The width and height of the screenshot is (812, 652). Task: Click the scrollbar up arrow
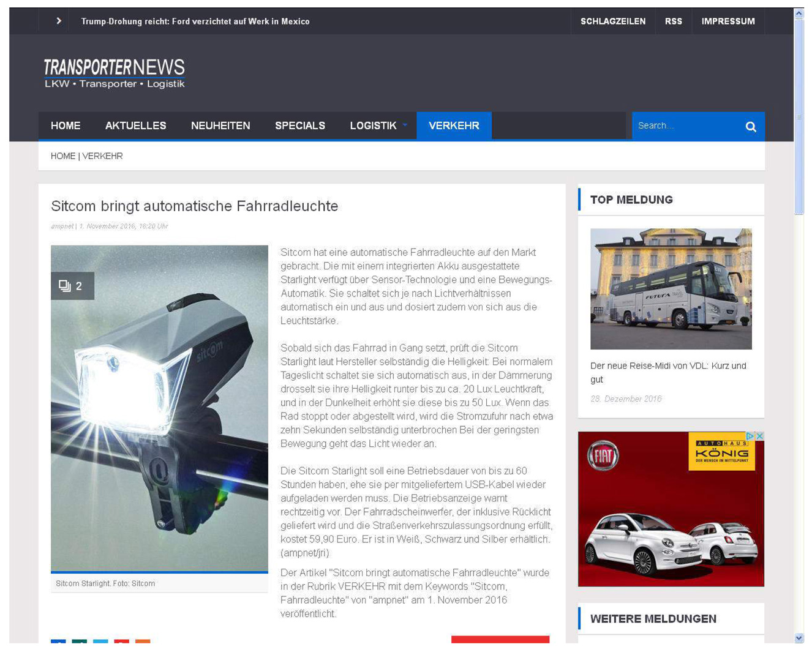tap(799, 13)
